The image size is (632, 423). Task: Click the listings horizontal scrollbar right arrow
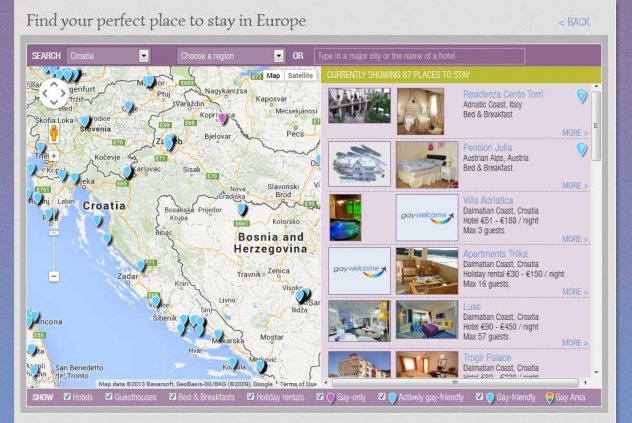coord(585,382)
